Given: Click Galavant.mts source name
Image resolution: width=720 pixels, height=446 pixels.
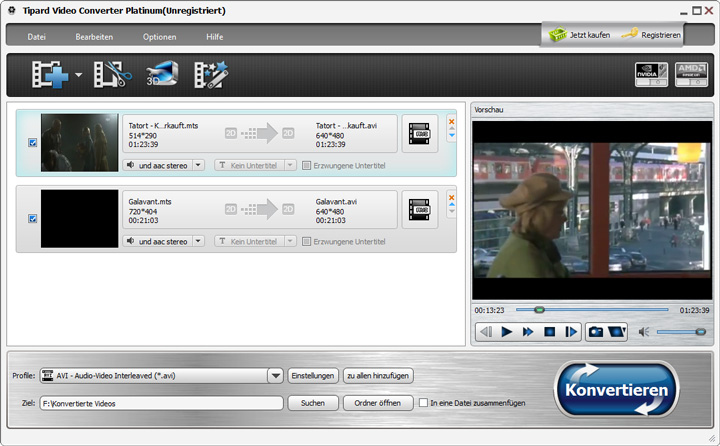Looking at the screenshot, I should tap(150, 202).
